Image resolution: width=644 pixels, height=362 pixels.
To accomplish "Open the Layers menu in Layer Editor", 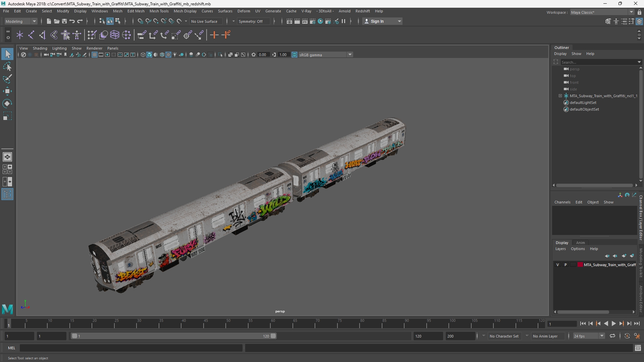I will pos(560,249).
